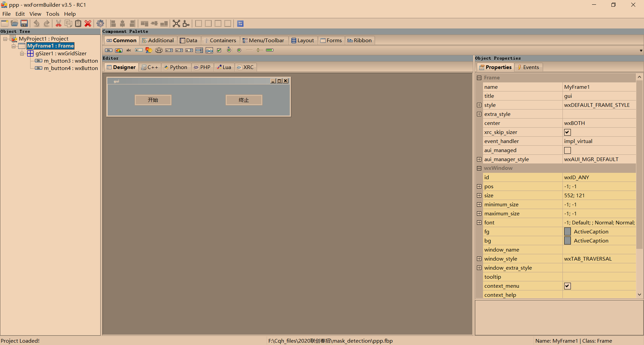Open the File menu
Image resolution: width=644 pixels, height=345 pixels.
tap(6, 14)
